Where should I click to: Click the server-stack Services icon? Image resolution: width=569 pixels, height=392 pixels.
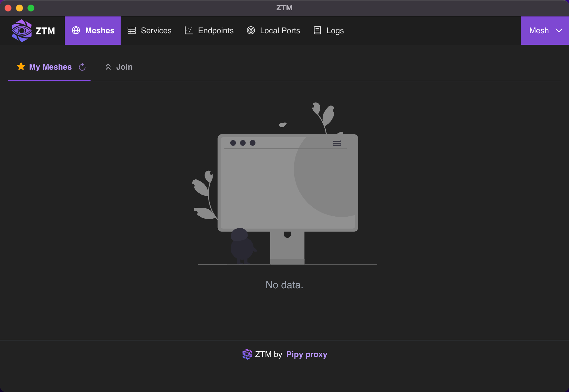[132, 31]
